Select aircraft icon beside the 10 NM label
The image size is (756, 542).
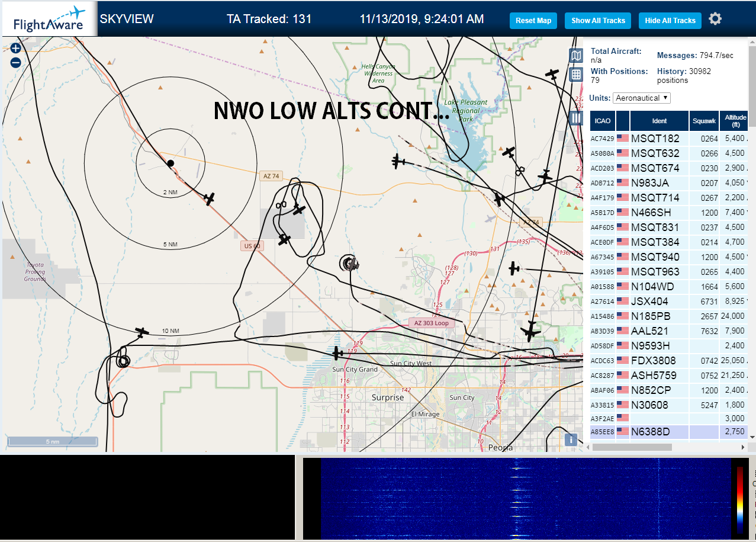tap(141, 332)
